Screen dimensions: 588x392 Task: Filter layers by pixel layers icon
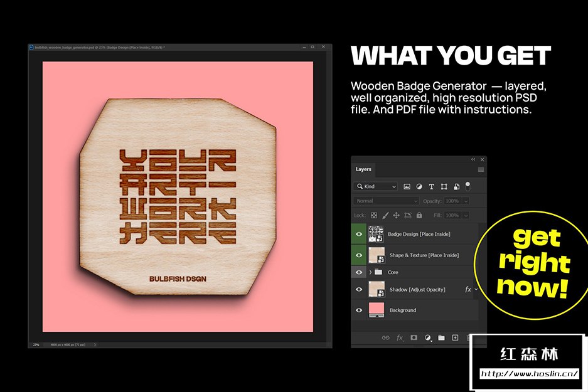tap(407, 187)
